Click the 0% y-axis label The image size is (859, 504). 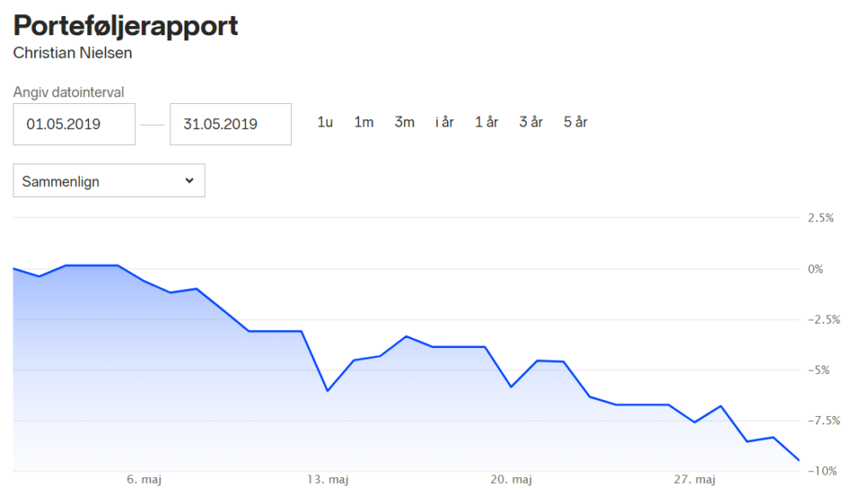815,269
